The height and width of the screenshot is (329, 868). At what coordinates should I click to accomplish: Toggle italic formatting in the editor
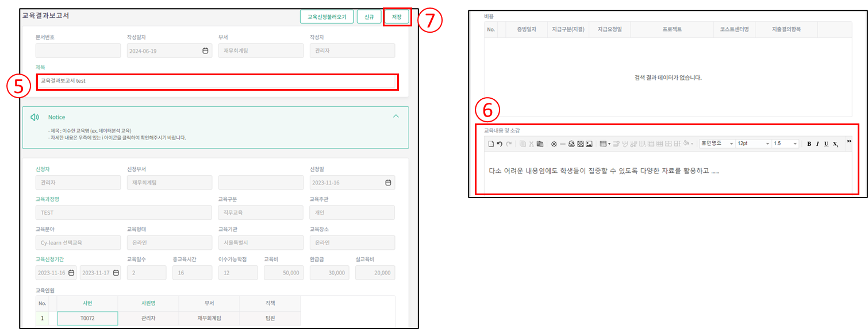[817, 144]
